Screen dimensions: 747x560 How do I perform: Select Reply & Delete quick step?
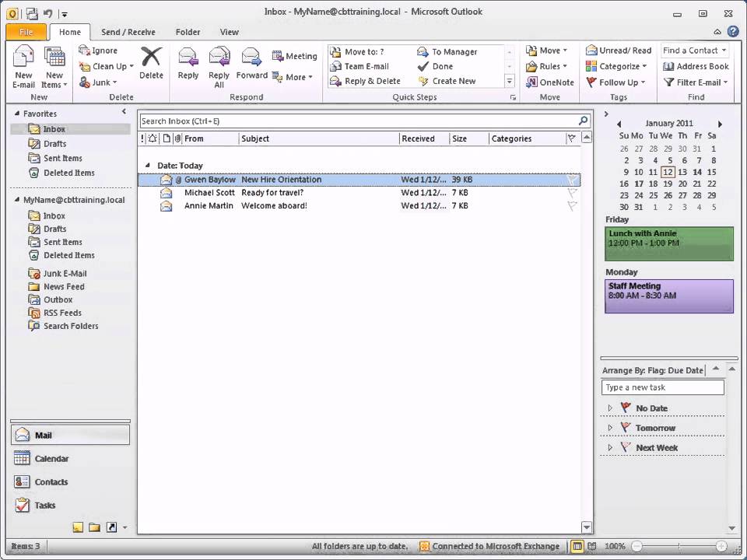coord(366,81)
